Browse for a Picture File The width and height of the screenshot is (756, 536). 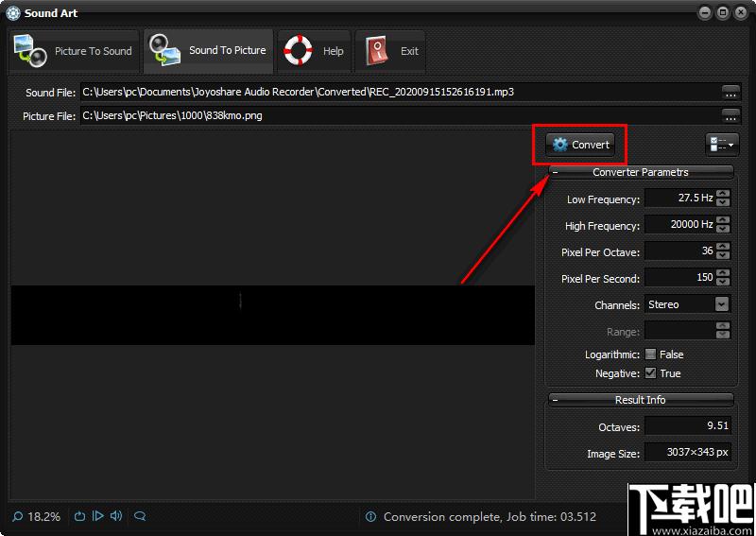point(730,115)
